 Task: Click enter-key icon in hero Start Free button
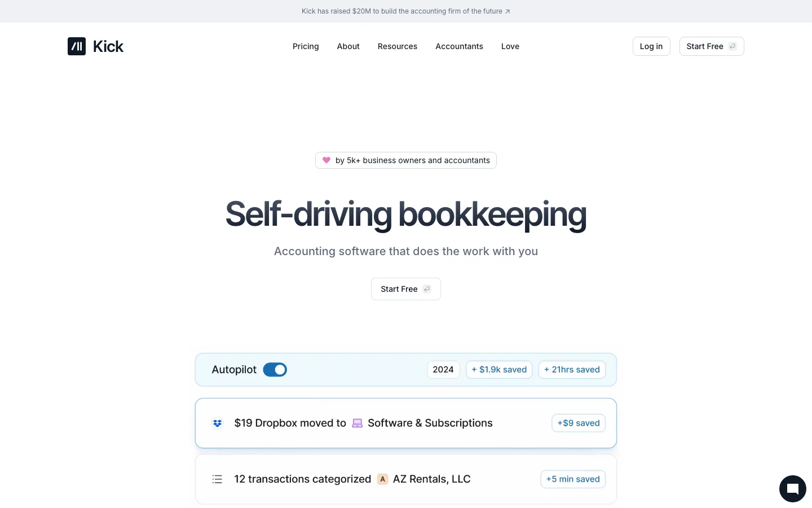pyautogui.click(x=427, y=289)
